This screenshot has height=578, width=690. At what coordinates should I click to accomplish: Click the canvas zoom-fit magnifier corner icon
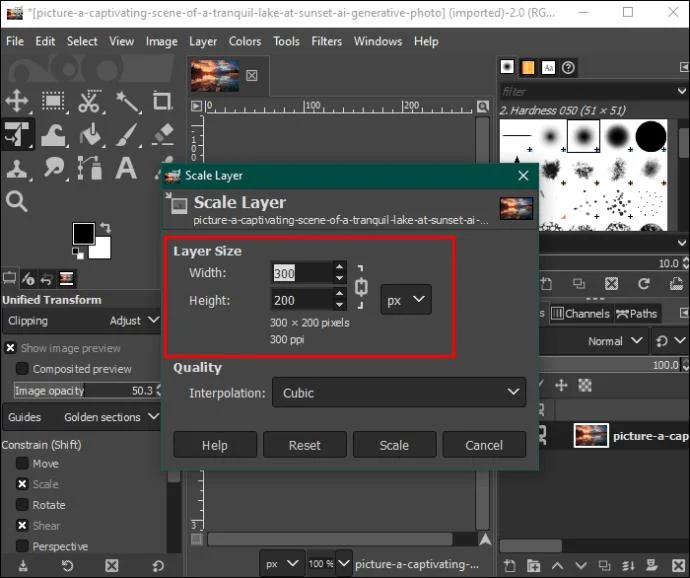point(483,107)
